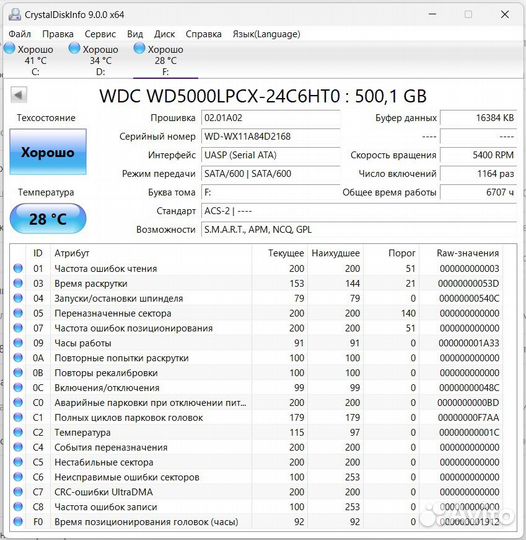The image size is (526, 540).
Task: Open the Диск menu
Action: (164, 34)
